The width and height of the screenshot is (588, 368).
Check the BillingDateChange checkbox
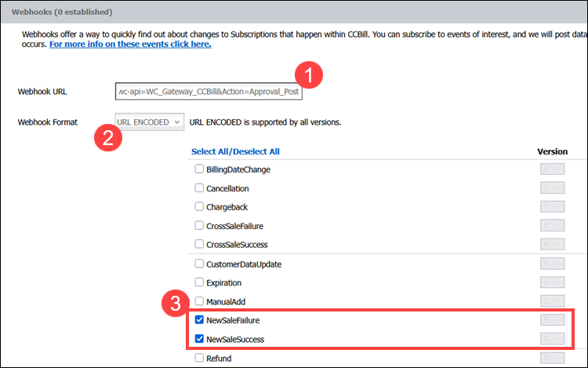click(199, 169)
